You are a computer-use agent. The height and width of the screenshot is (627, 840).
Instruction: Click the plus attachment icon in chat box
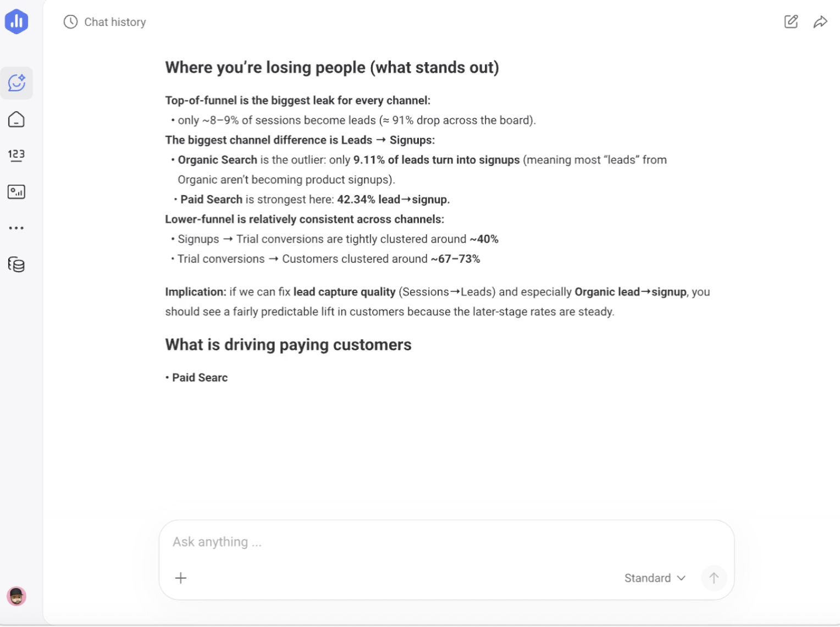[x=181, y=578]
